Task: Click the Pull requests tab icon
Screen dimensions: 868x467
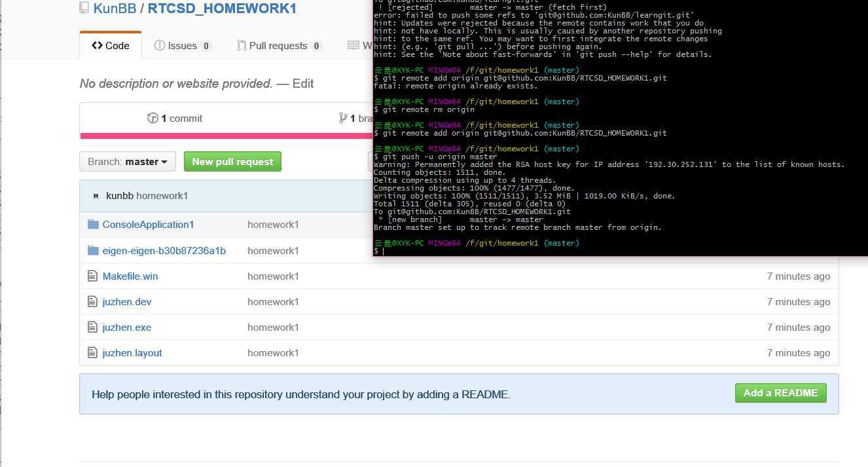Action: point(242,46)
